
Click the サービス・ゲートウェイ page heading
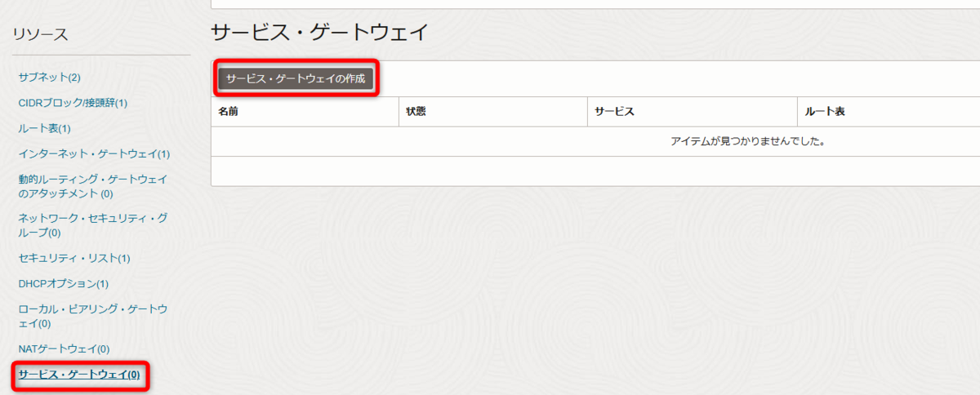[x=319, y=32]
